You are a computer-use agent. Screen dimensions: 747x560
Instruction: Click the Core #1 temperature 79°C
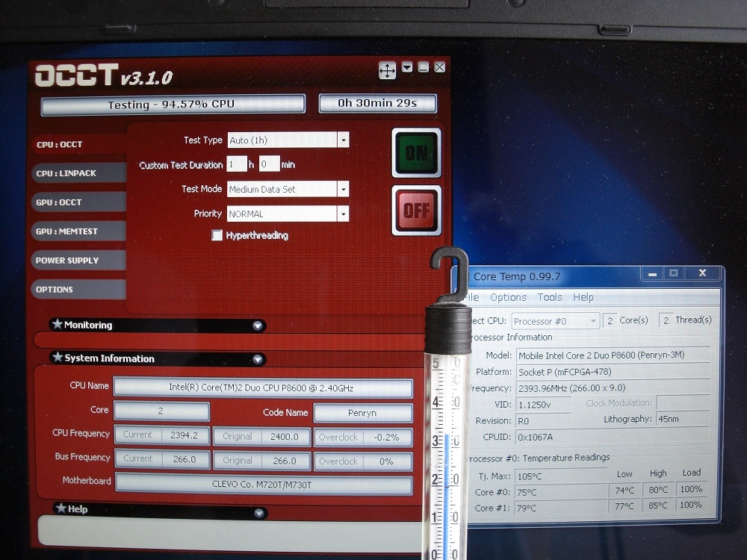[560, 508]
